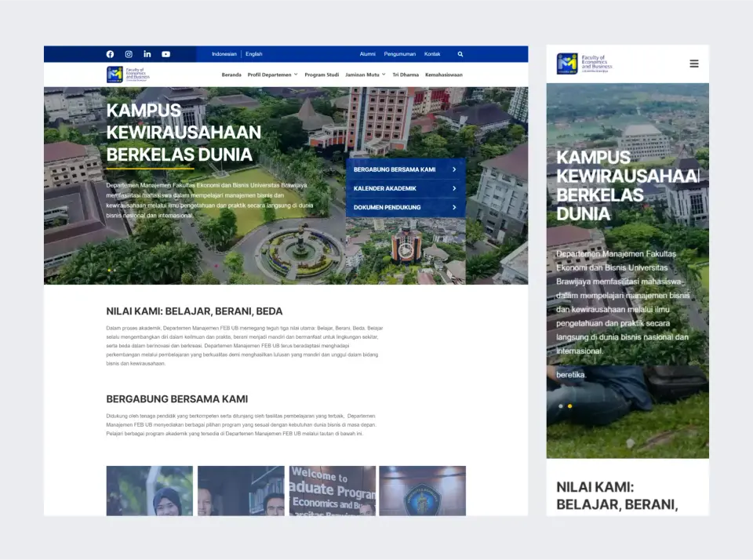This screenshot has height=560, width=753.
Task: Expand Profil Departemen dropdown menu
Action: point(272,75)
